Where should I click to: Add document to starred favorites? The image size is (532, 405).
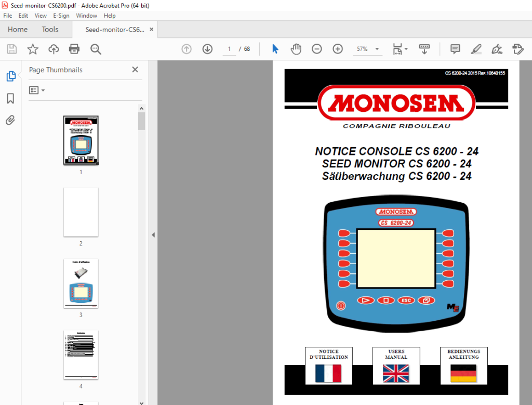[33, 49]
